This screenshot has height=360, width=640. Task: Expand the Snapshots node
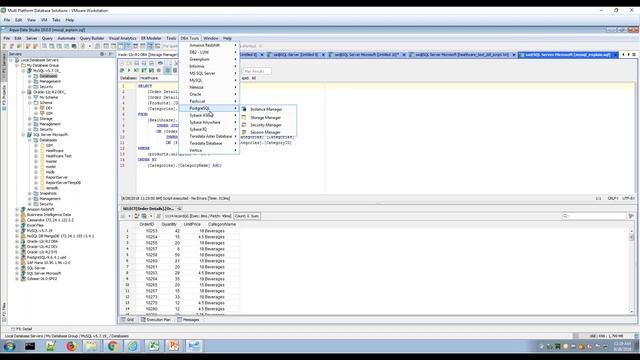pos(30,193)
